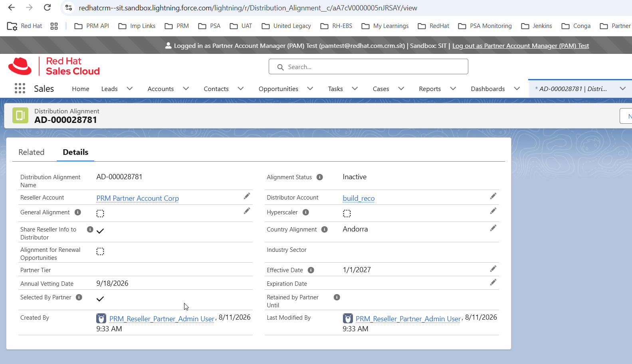This screenshot has width=632, height=364.
Task: Open the My Learnings bookmark folder
Action: click(x=385, y=26)
